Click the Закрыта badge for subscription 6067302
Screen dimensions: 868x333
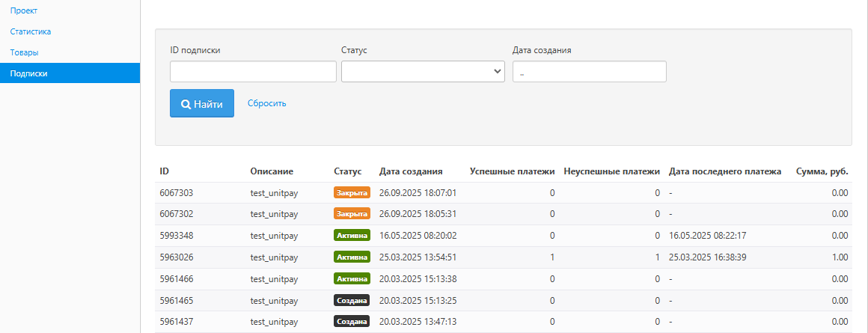(x=352, y=214)
